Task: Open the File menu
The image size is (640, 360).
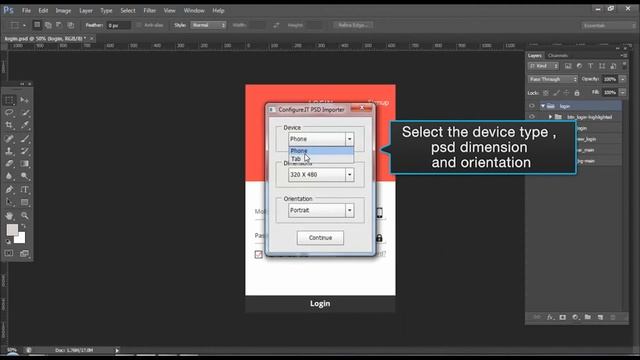Action: tap(26, 11)
